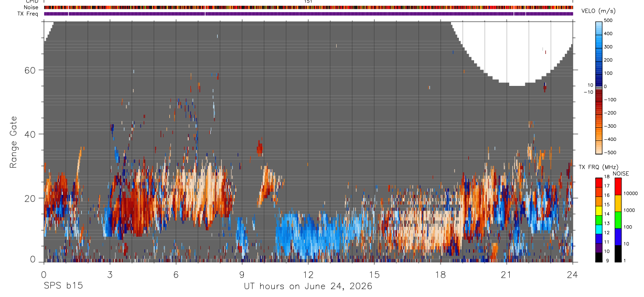Click the x-axis tick label 18
644x297 pixels.
441,274
